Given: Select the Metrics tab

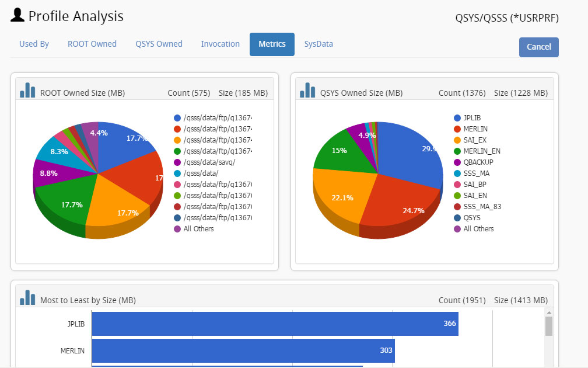Looking at the screenshot, I should (x=272, y=44).
